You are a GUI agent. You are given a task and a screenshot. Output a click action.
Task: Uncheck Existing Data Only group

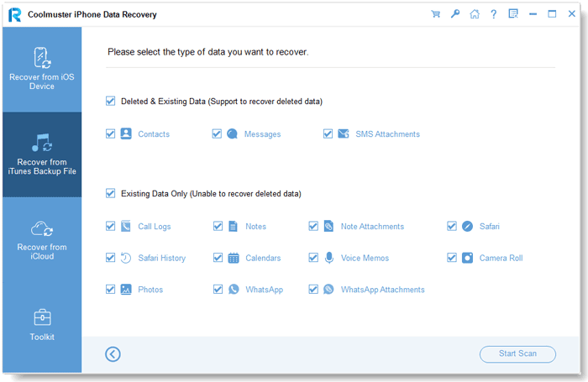point(110,193)
